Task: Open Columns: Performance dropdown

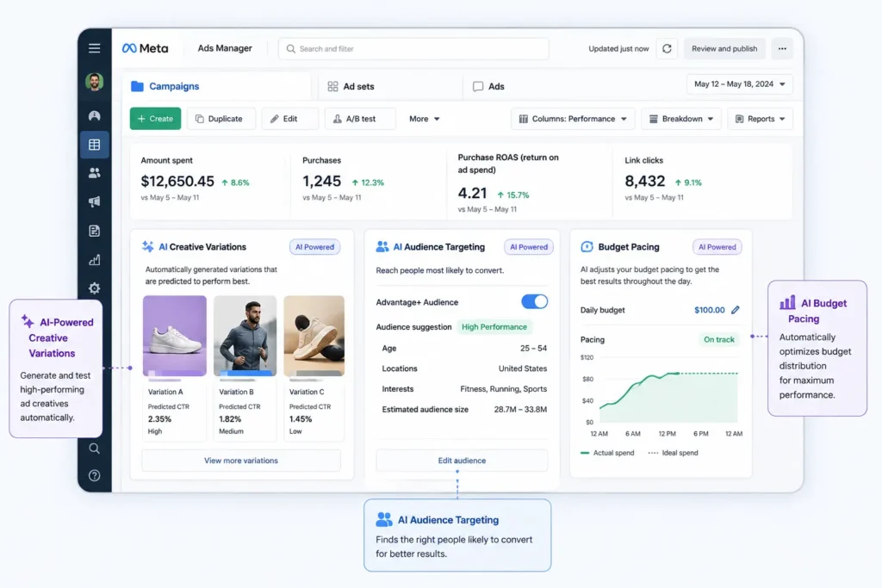Action: pyautogui.click(x=573, y=119)
